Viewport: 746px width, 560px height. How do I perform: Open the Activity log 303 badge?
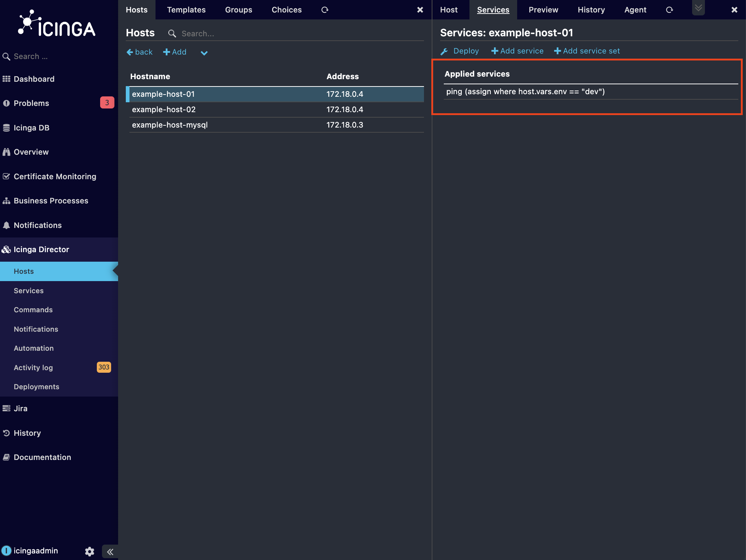click(104, 367)
